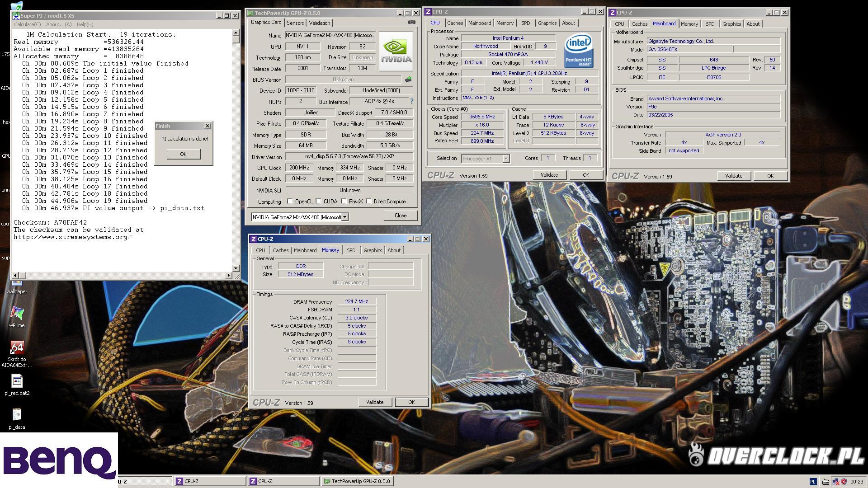Image resolution: width=868 pixels, height=488 pixels.
Task: Enable the OpenCL checkbox
Action: pos(290,202)
